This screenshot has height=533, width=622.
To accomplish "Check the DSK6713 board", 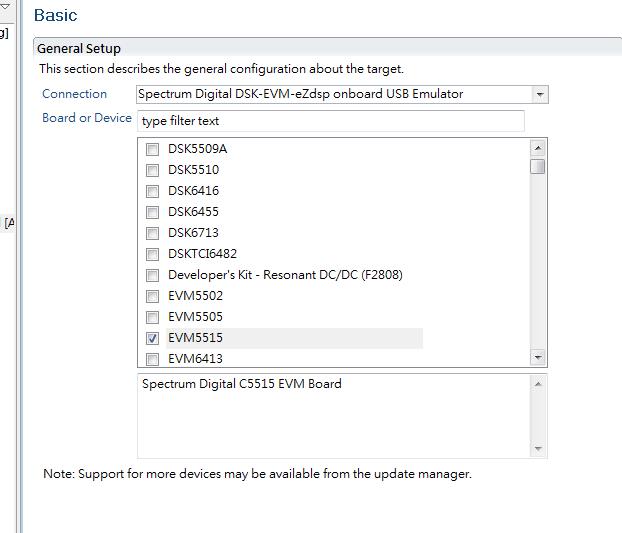I will coord(152,234).
